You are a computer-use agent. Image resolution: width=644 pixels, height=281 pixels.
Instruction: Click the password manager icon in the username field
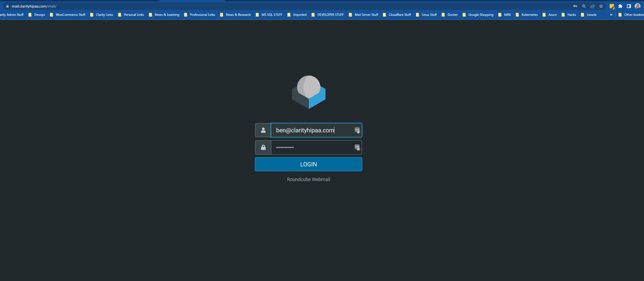357,130
